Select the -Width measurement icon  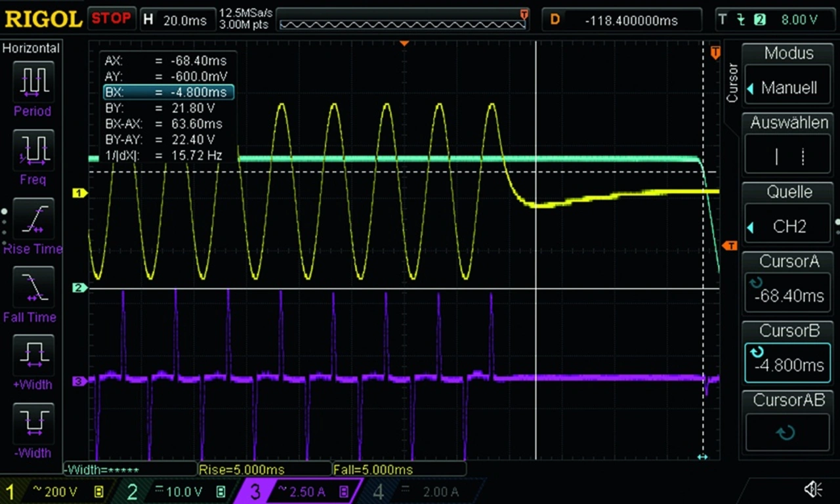pos(32,423)
